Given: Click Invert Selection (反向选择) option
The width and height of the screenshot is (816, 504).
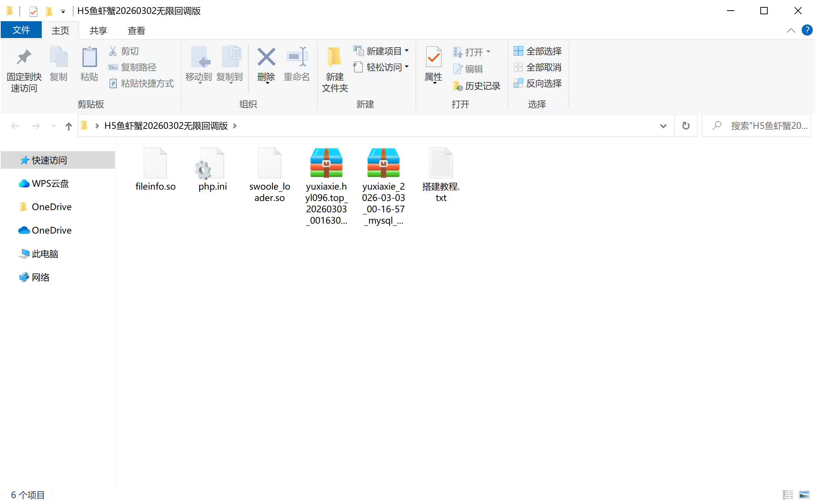Looking at the screenshot, I should pyautogui.click(x=537, y=83).
